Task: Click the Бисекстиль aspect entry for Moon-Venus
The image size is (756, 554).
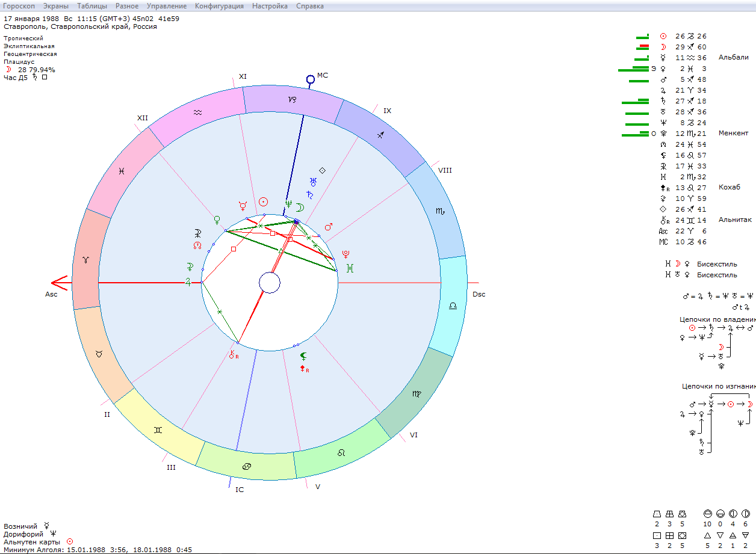Action: [717, 264]
